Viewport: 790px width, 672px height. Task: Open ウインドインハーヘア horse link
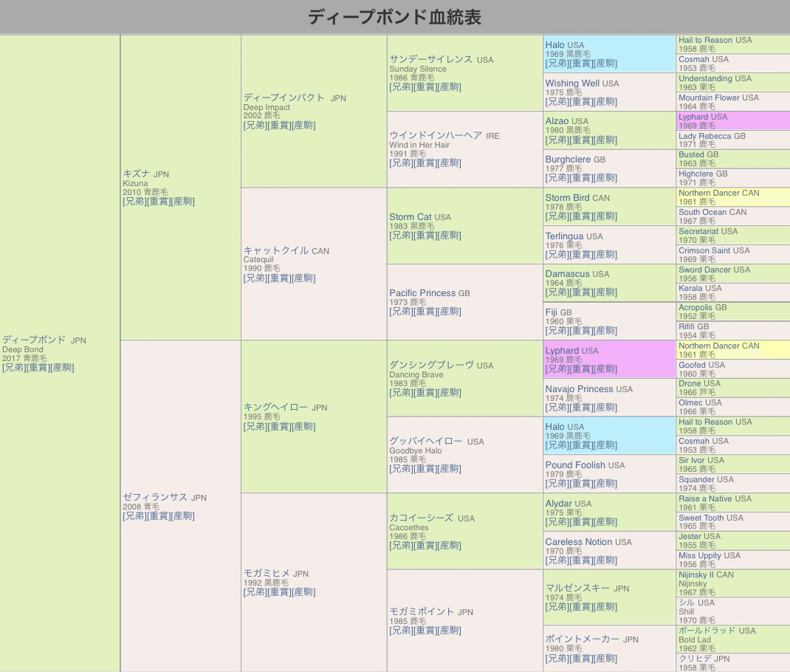[x=436, y=136]
